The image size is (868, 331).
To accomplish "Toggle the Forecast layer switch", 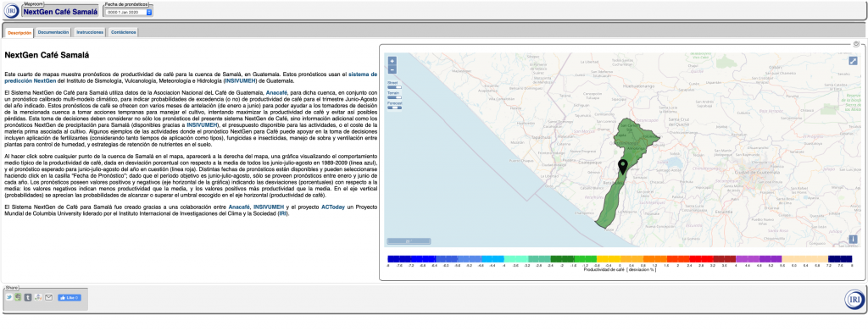I will click(395, 108).
